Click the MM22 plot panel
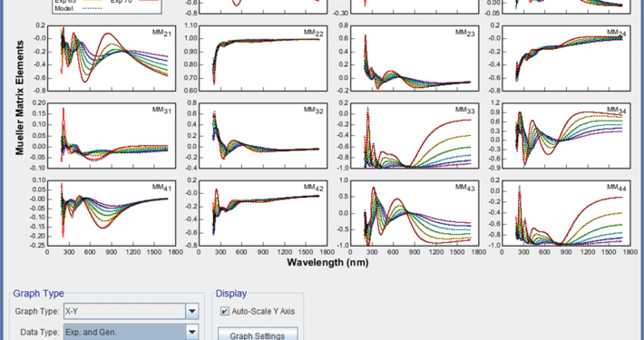 tap(263, 58)
